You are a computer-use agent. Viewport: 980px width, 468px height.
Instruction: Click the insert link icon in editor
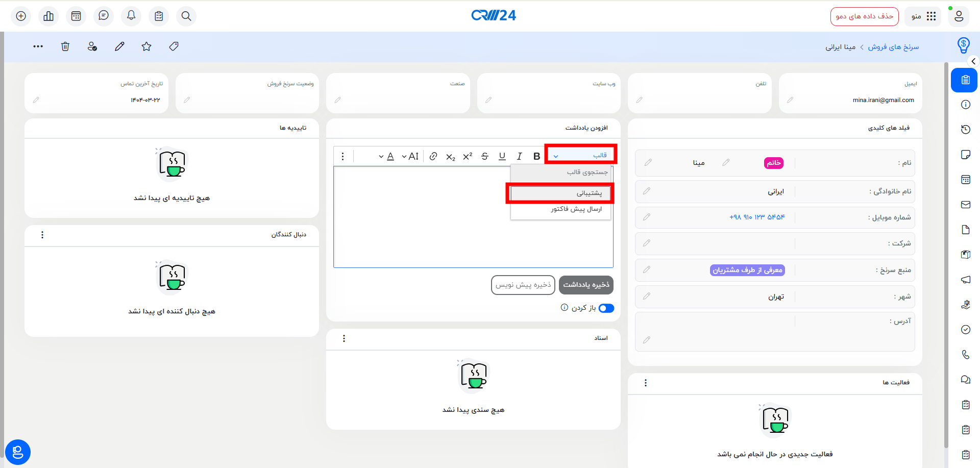(x=433, y=156)
